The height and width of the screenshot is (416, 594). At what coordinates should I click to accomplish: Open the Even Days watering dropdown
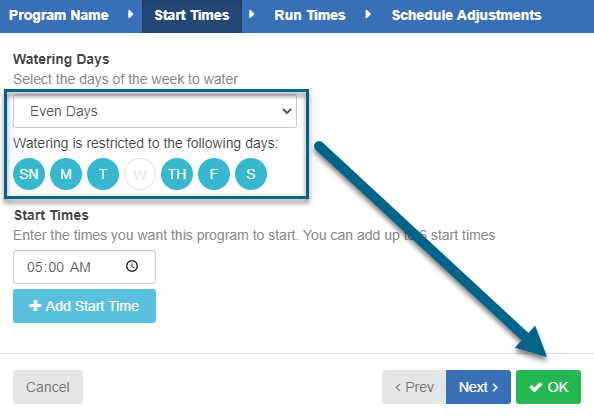click(155, 111)
